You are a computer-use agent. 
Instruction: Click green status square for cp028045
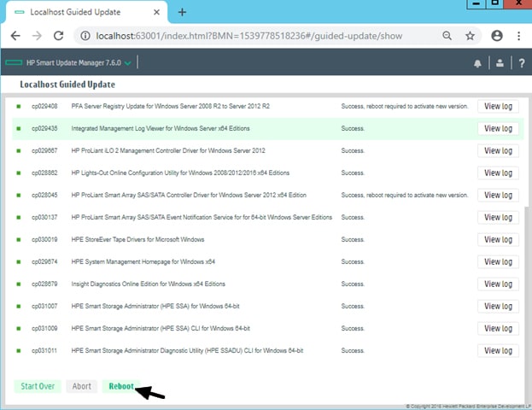[x=19, y=195]
